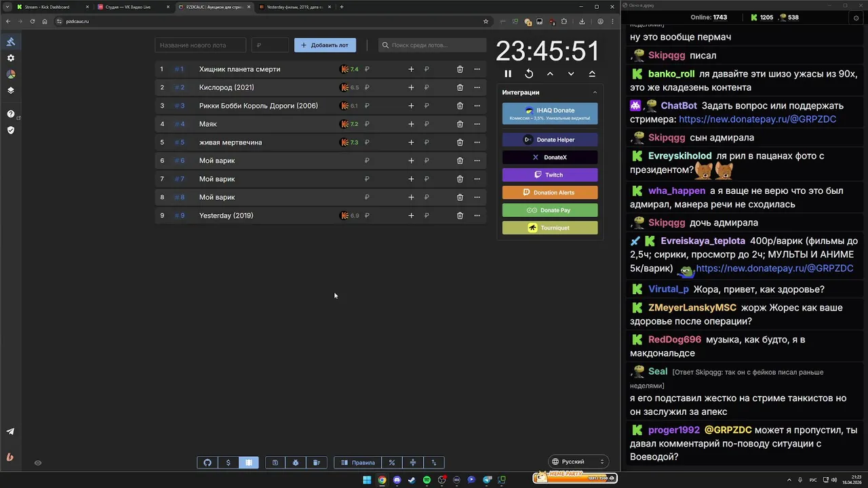
Task: Open the Tourniquet integration
Action: coord(550,228)
